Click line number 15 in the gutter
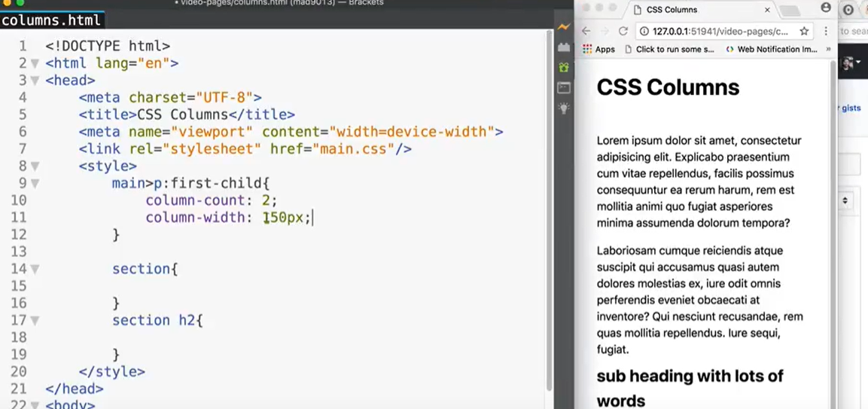Screen dimensions: 868x409 click(x=18, y=286)
